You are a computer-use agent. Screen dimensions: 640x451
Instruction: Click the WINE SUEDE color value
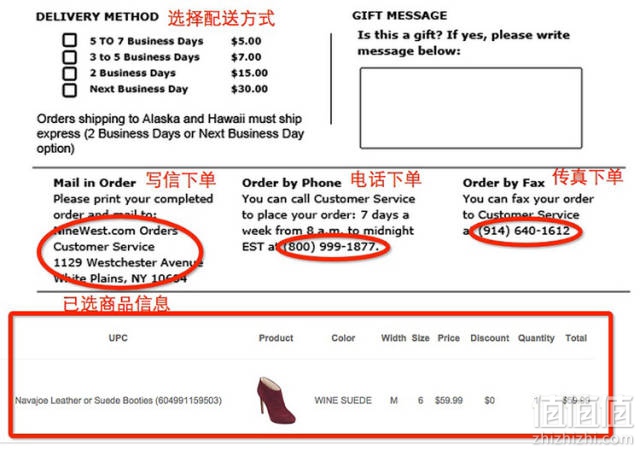343,400
